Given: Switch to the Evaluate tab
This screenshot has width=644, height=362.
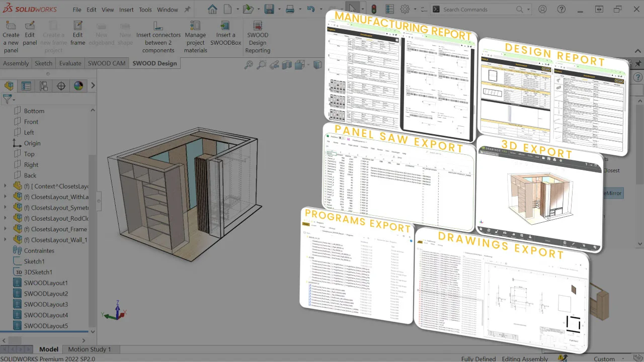Looking at the screenshot, I should [x=70, y=63].
